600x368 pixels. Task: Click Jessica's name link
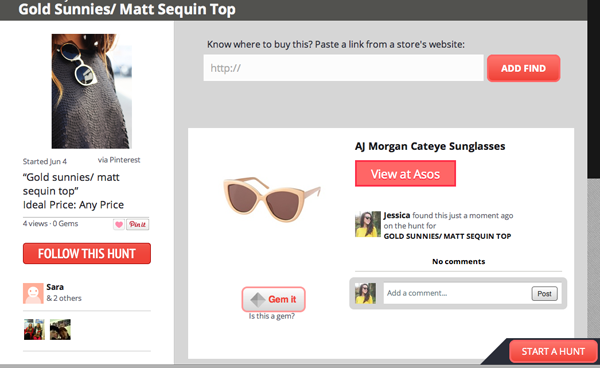[397, 215]
